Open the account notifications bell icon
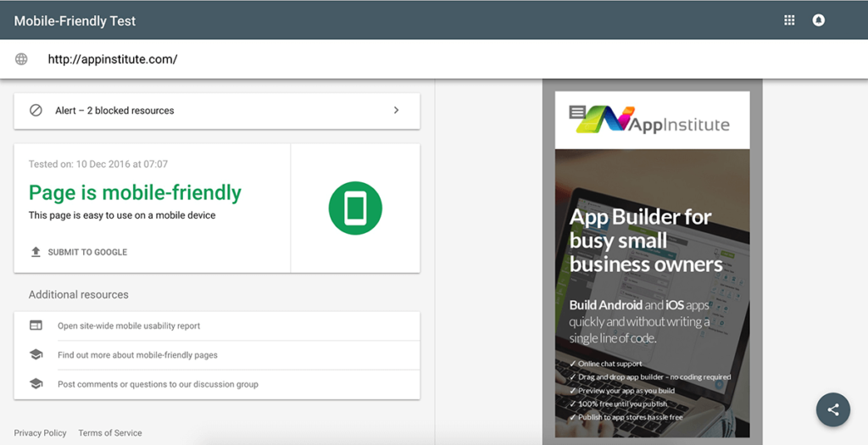 pos(818,20)
